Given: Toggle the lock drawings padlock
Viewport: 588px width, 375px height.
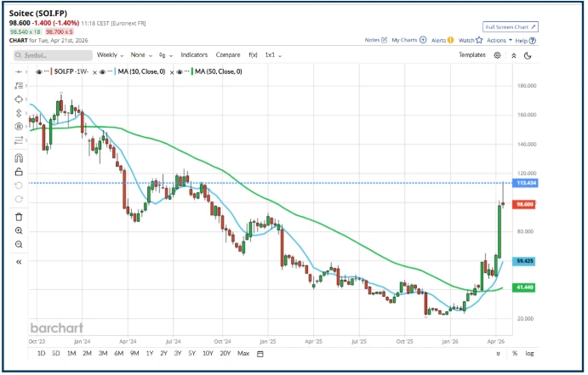Looking at the screenshot, I should point(19,172).
